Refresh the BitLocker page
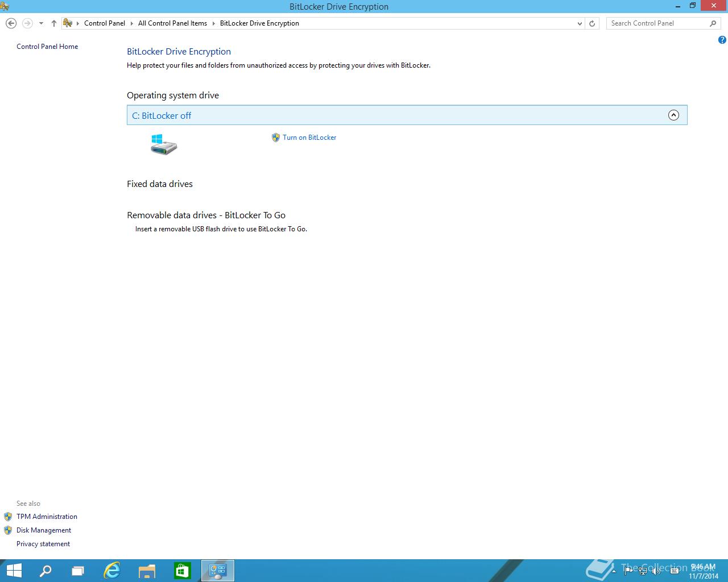This screenshot has height=582, width=728. tap(592, 23)
